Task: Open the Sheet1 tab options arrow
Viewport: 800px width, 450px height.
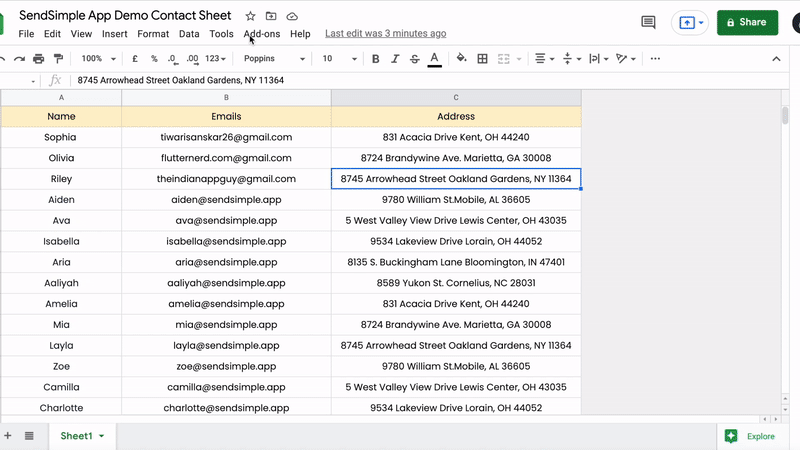Action: [x=102, y=436]
